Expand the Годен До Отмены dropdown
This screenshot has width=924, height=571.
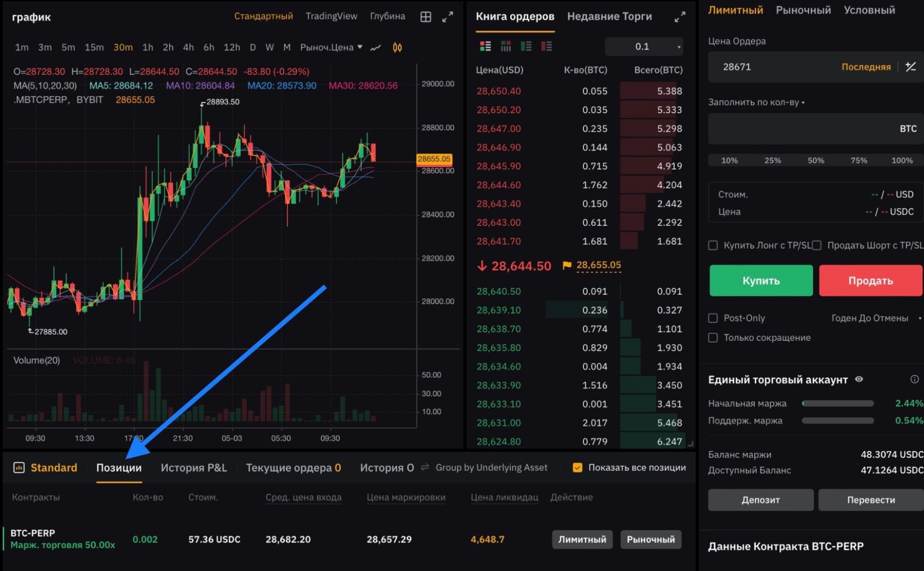pyautogui.click(x=876, y=318)
